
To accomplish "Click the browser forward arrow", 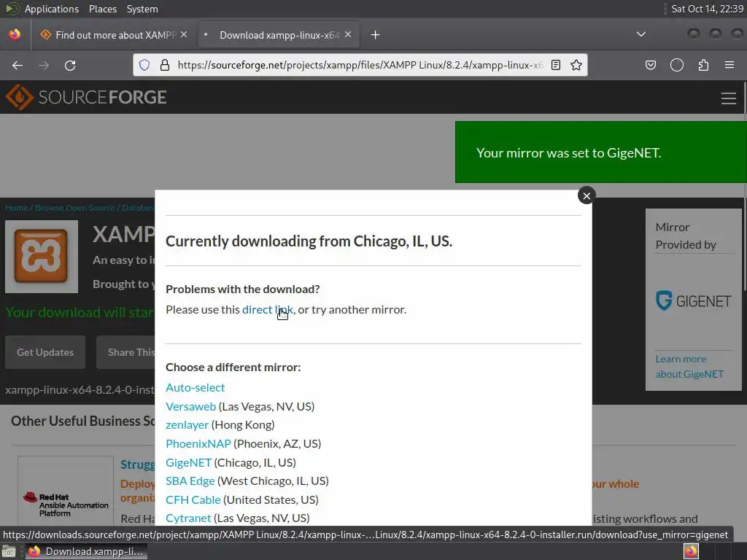I will point(44,65).
